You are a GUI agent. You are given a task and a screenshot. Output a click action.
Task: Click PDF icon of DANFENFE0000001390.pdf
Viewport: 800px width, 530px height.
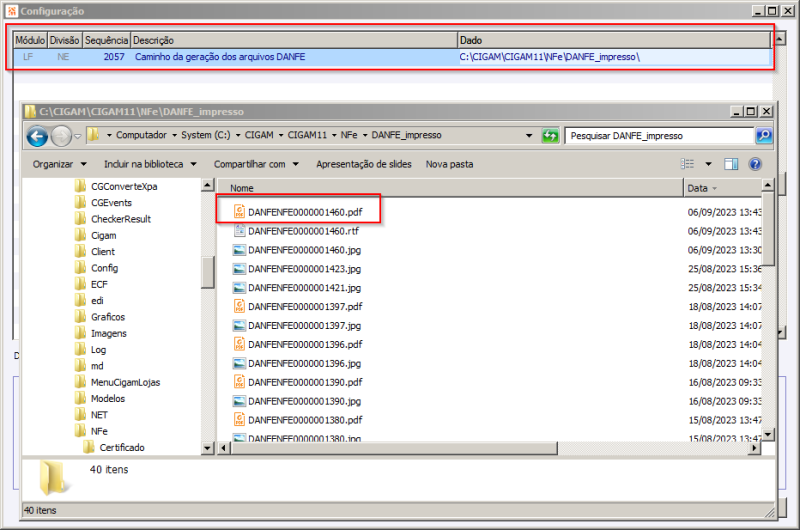[239, 382]
